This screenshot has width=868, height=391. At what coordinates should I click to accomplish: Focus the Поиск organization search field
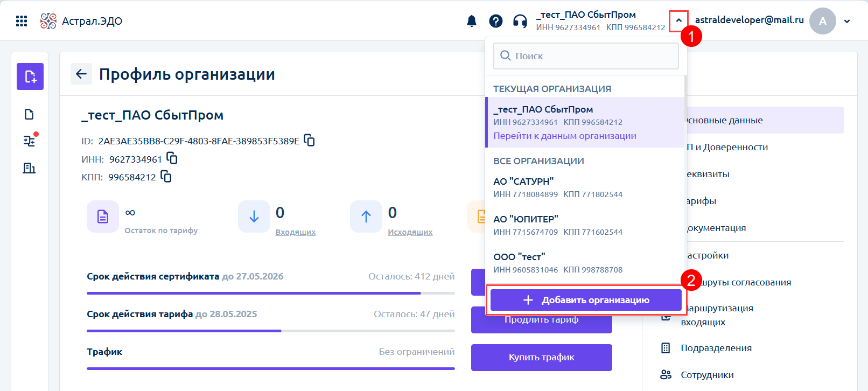(x=586, y=56)
